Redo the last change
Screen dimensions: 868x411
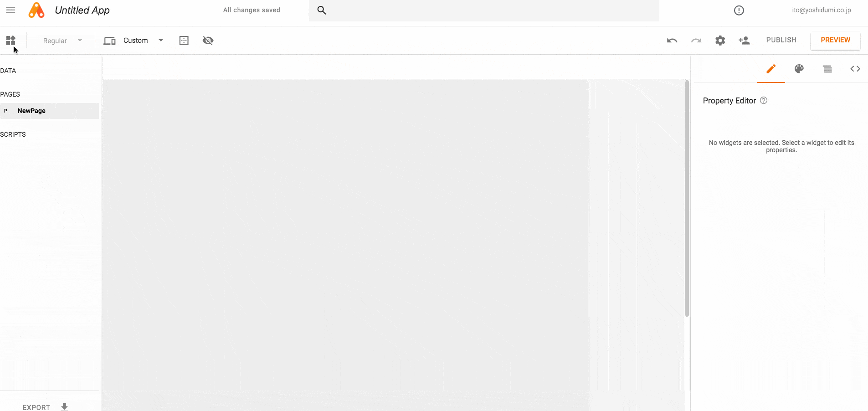click(696, 41)
